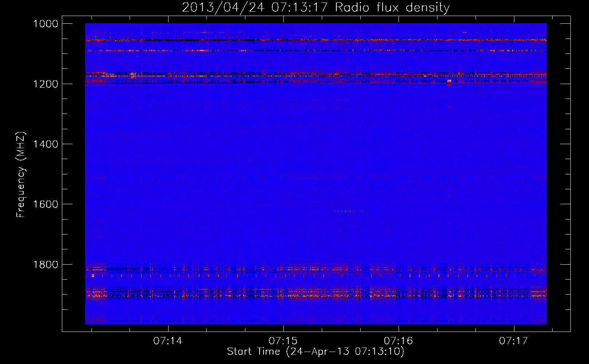Image resolution: width=589 pixels, height=364 pixels.
Task: Click the bright orange burst near 1200 MHz after 07:16
Action: 449,82
